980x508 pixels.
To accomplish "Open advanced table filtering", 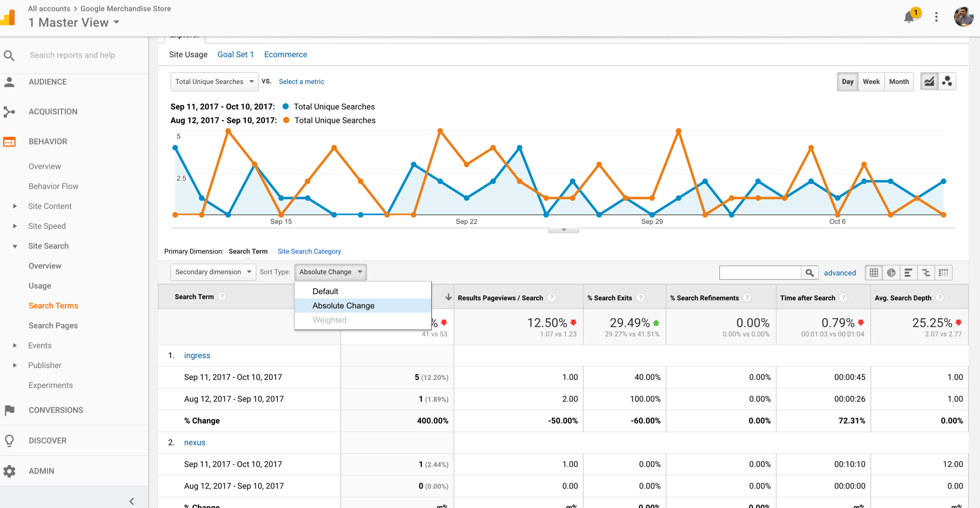I will click(840, 273).
